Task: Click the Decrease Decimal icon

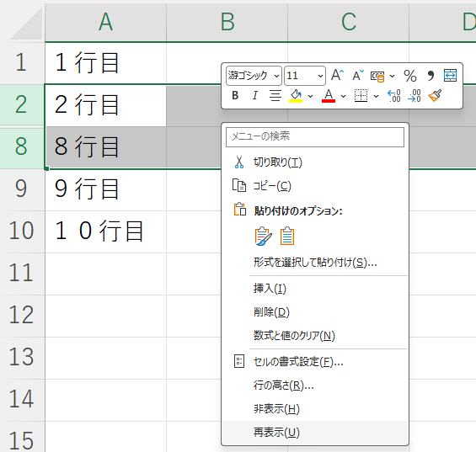Action: 414,96
